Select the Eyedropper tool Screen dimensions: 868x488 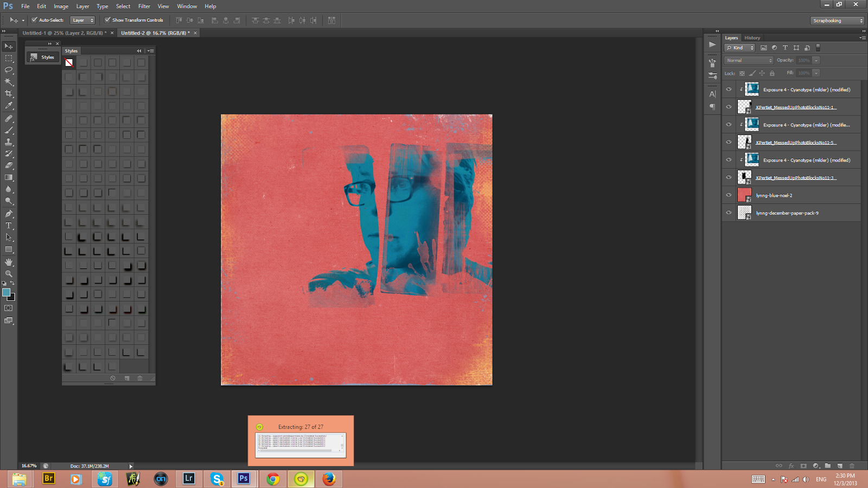(9, 106)
